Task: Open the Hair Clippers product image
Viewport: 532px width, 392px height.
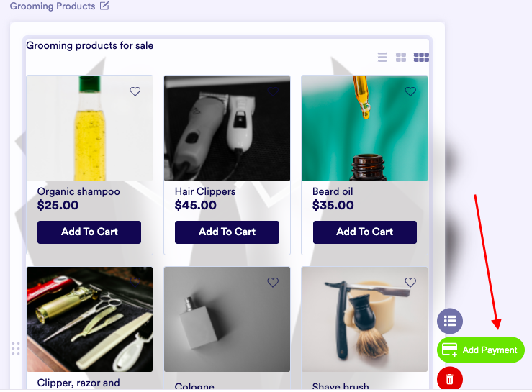Action: click(x=227, y=128)
